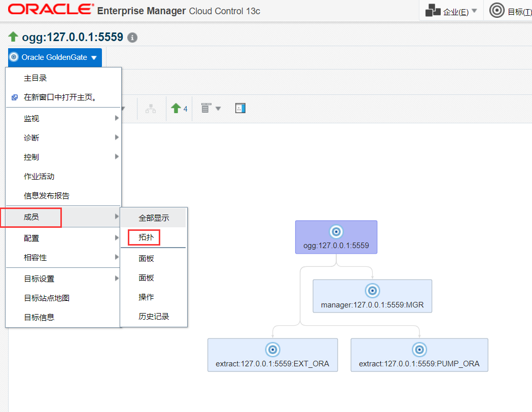This screenshot has width=532, height=412.
Task: Open the annotations list toolbar icon
Action: [x=206, y=108]
